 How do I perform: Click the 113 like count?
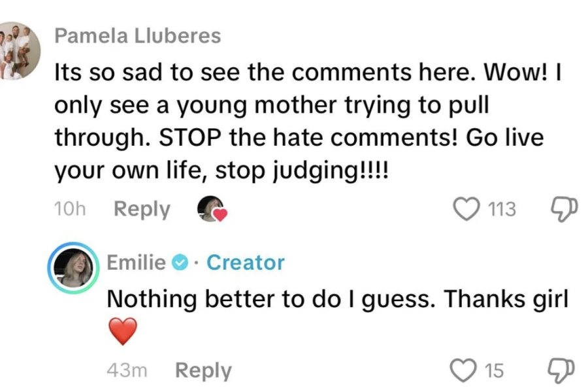point(502,209)
